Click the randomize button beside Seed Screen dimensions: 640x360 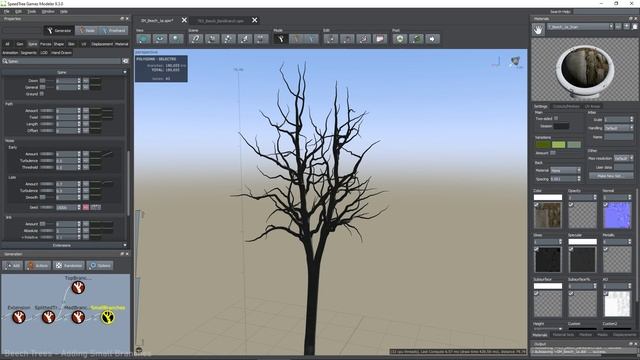pyautogui.click(x=95, y=207)
